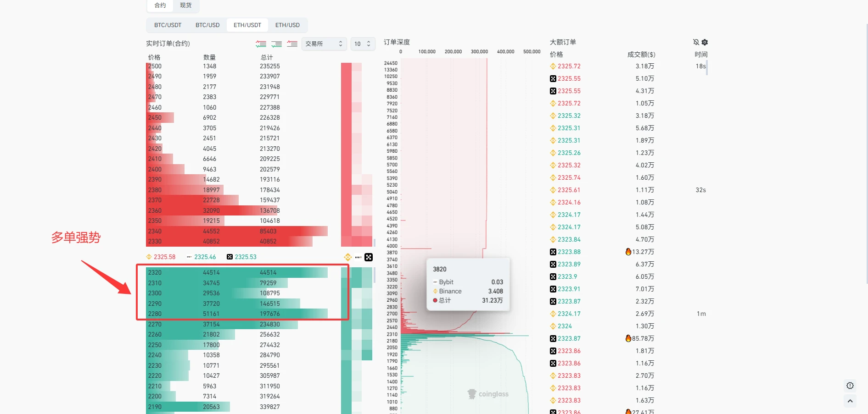Click large order price 2324.16

[x=569, y=203]
